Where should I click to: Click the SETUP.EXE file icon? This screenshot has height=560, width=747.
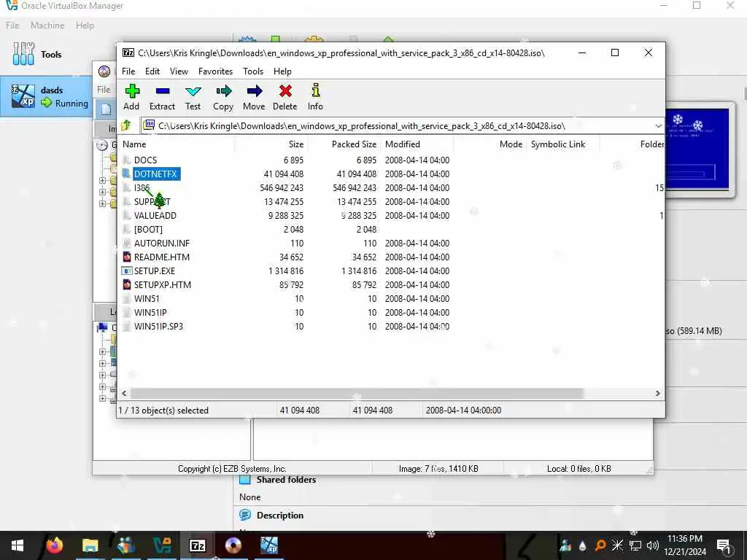click(127, 271)
